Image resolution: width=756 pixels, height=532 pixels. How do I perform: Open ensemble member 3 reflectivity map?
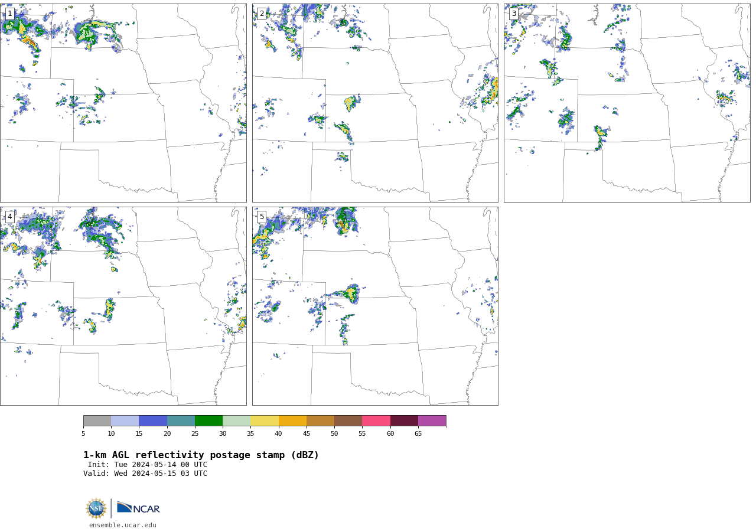point(627,103)
